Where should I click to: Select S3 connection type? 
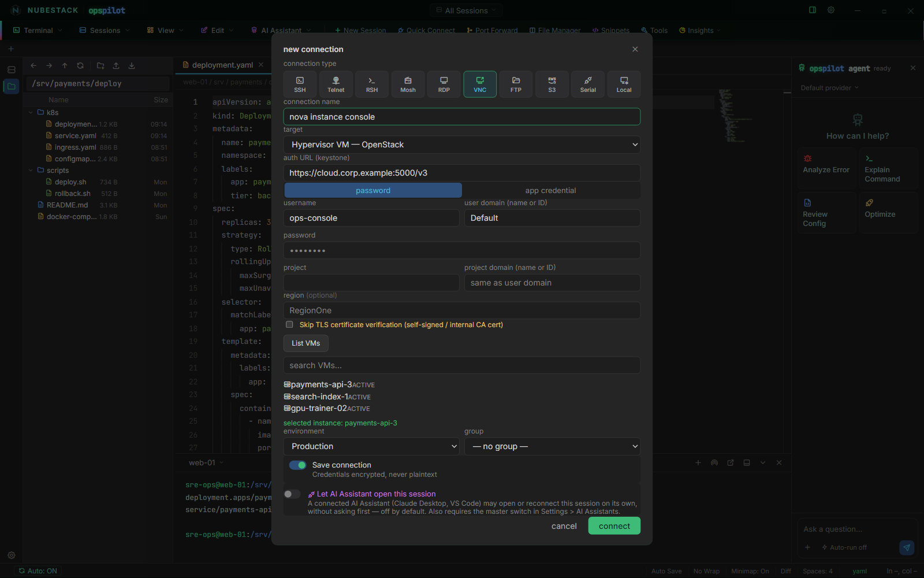(552, 84)
